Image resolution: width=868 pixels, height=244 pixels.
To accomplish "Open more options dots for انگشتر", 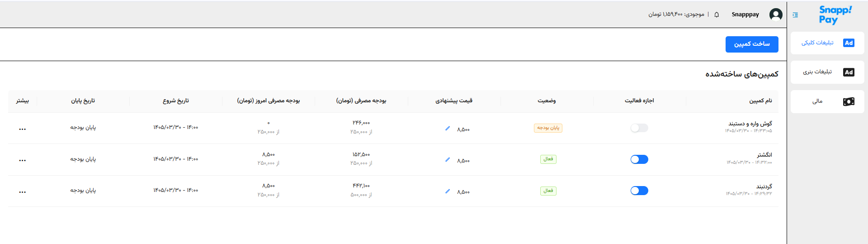I will click(x=22, y=160).
